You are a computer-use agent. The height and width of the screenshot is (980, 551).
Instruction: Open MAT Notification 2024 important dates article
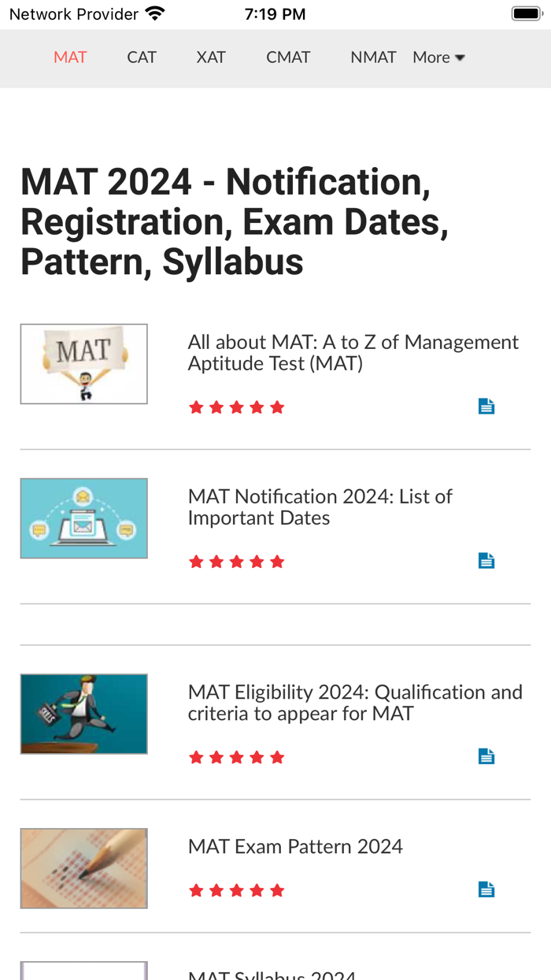[x=320, y=507]
